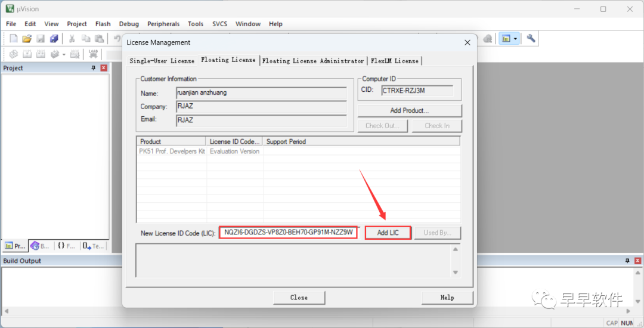Open the Window menu
Image resolution: width=644 pixels, height=328 pixels.
click(248, 24)
